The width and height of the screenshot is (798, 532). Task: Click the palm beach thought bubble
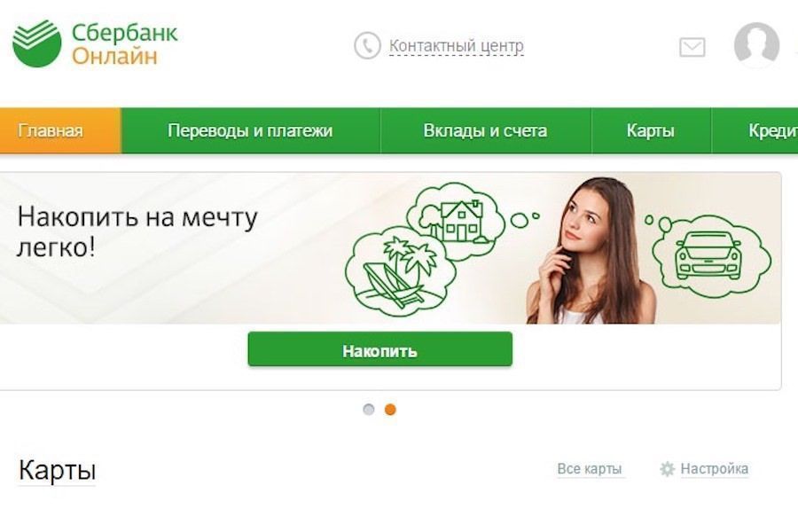tap(400, 272)
